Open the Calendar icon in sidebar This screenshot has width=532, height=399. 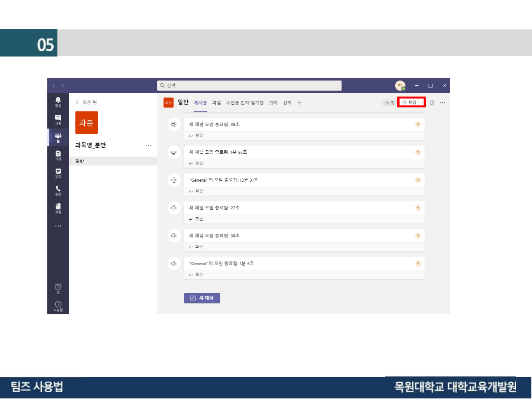point(58,173)
